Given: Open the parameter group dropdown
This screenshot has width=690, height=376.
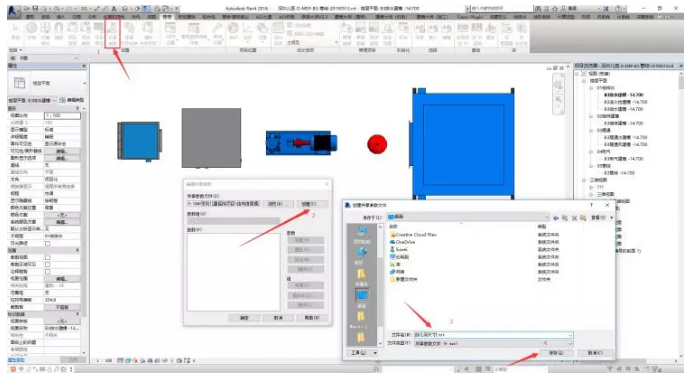Looking at the screenshot, I should click(x=233, y=221).
